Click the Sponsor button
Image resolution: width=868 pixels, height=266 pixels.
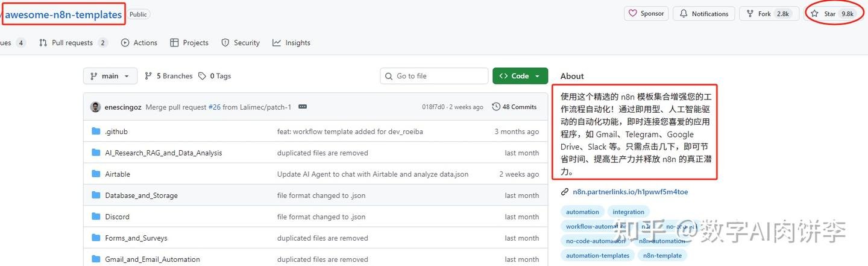tap(646, 13)
